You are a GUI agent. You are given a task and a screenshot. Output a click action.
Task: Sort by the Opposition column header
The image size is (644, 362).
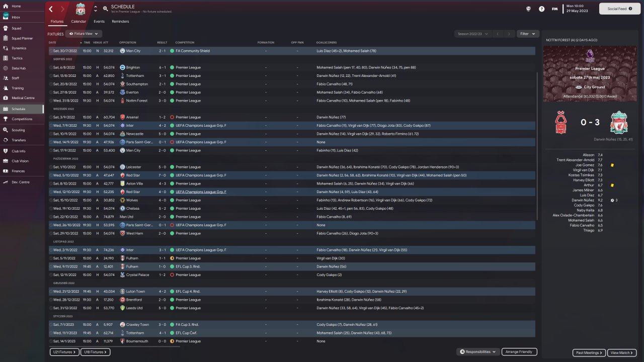point(128,42)
